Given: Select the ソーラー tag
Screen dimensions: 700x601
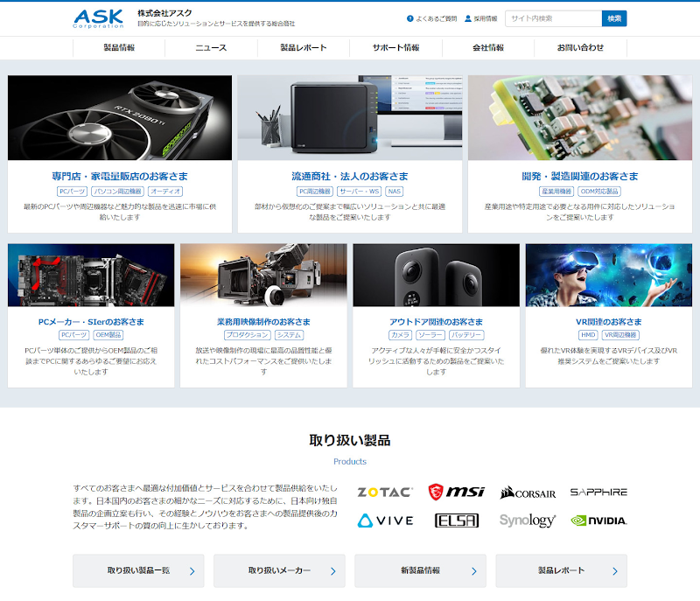Looking at the screenshot, I should [430, 335].
